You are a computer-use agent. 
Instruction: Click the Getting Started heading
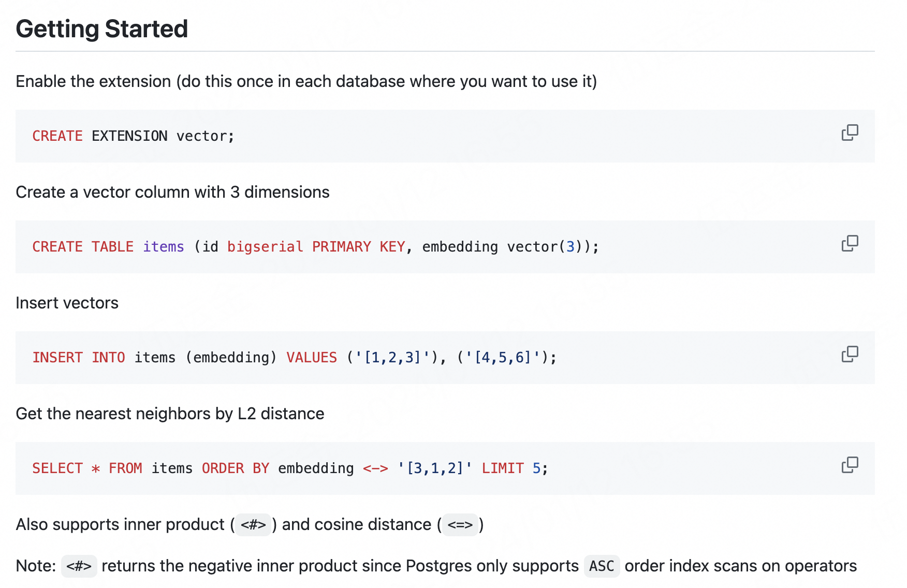click(101, 29)
